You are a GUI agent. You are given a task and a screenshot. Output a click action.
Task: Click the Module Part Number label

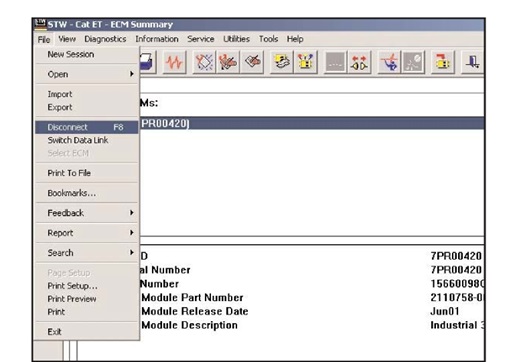[x=192, y=297]
